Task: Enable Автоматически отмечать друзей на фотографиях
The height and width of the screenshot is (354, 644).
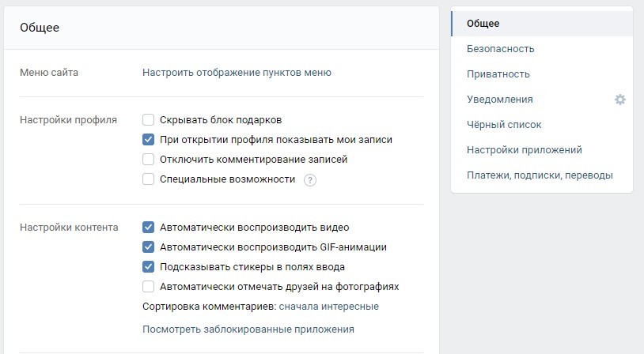Action: [x=148, y=286]
